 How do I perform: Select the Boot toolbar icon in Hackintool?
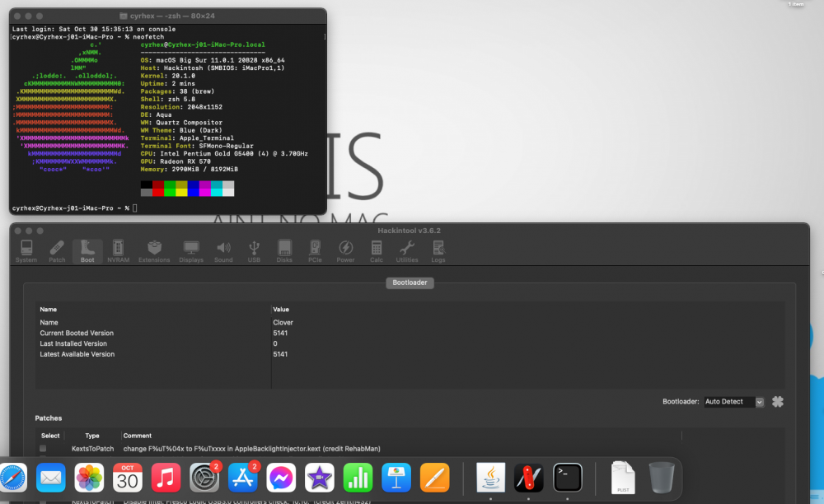pyautogui.click(x=87, y=251)
